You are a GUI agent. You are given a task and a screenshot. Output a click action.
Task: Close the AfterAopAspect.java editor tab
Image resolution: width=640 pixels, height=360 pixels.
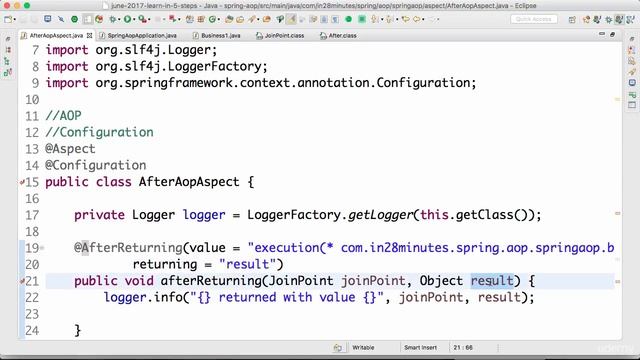coord(89,36)
